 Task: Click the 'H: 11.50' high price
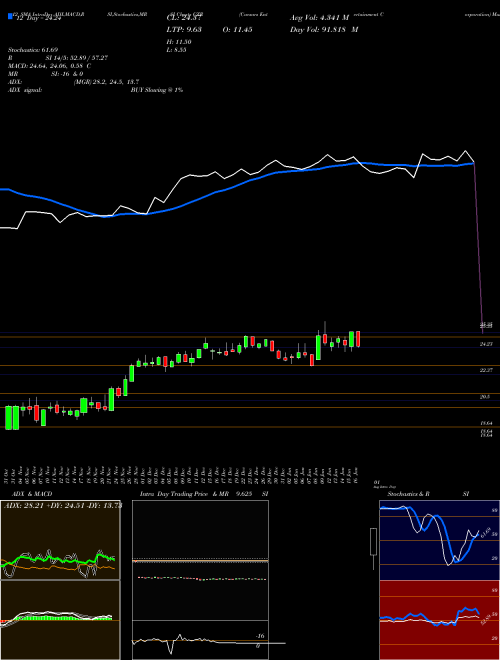tap(179, 42)
